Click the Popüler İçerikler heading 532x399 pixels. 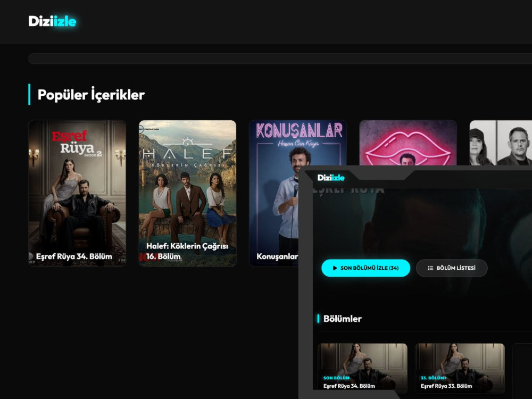point(91,95)
